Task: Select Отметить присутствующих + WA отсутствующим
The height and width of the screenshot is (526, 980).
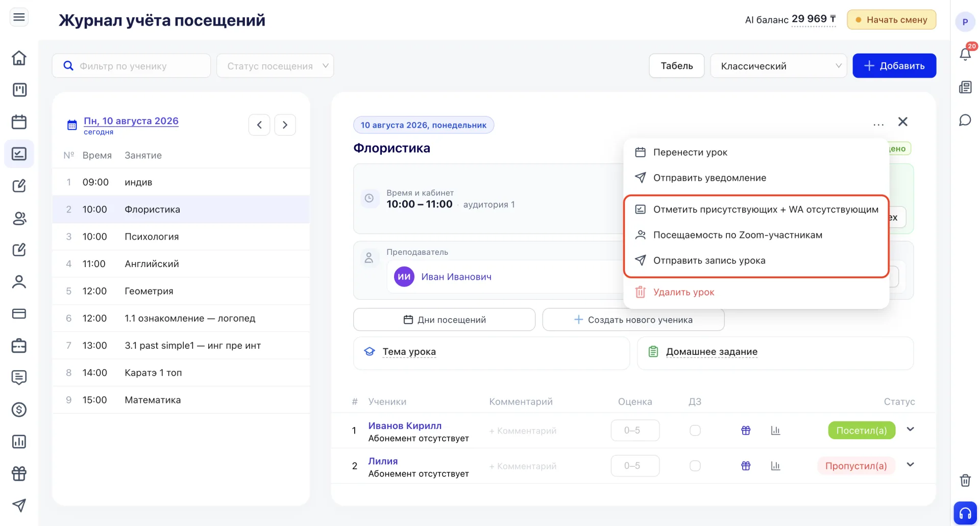Action: pyautogui.click(x=756, y=209)
